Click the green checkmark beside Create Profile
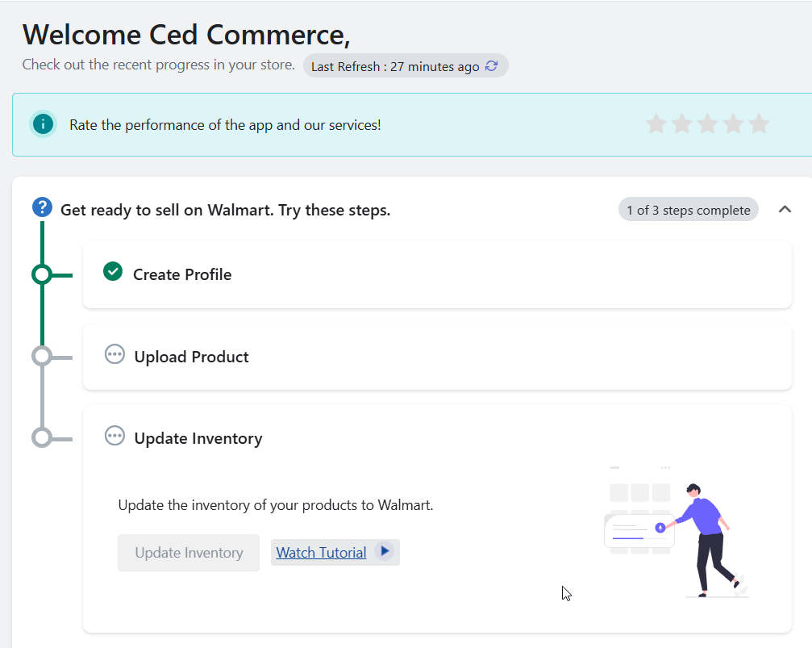812x648 pixels. [x=113, y=271]
